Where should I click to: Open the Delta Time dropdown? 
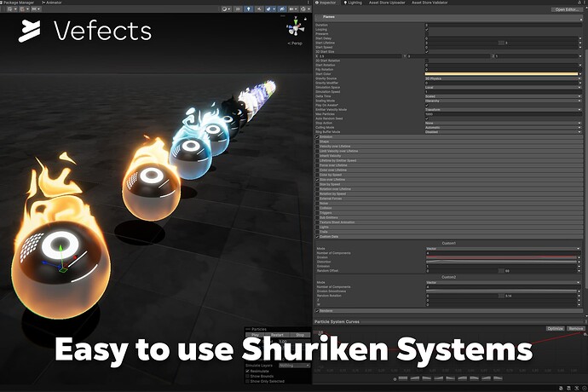pos(504,96)
